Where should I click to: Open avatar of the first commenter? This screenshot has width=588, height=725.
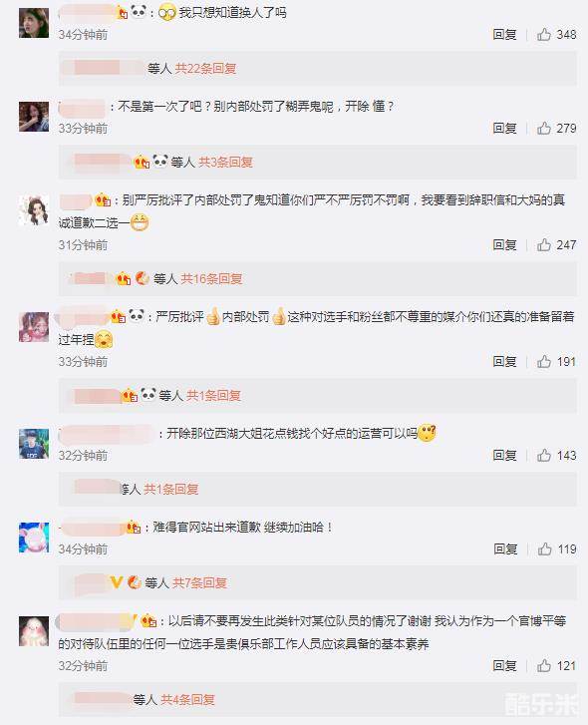[x=34, y=23]
